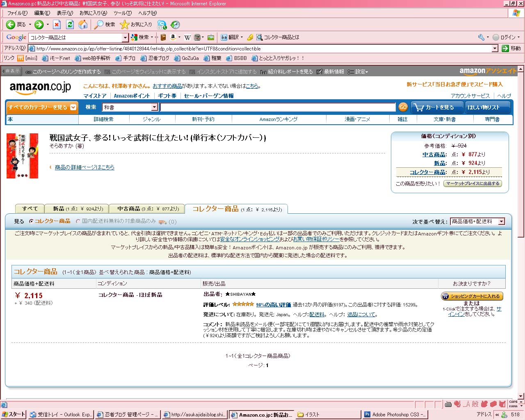Viewport: 525px width, 420px height.
Task: Open the お気に入り(A) menu
Action: click(93, 13)
